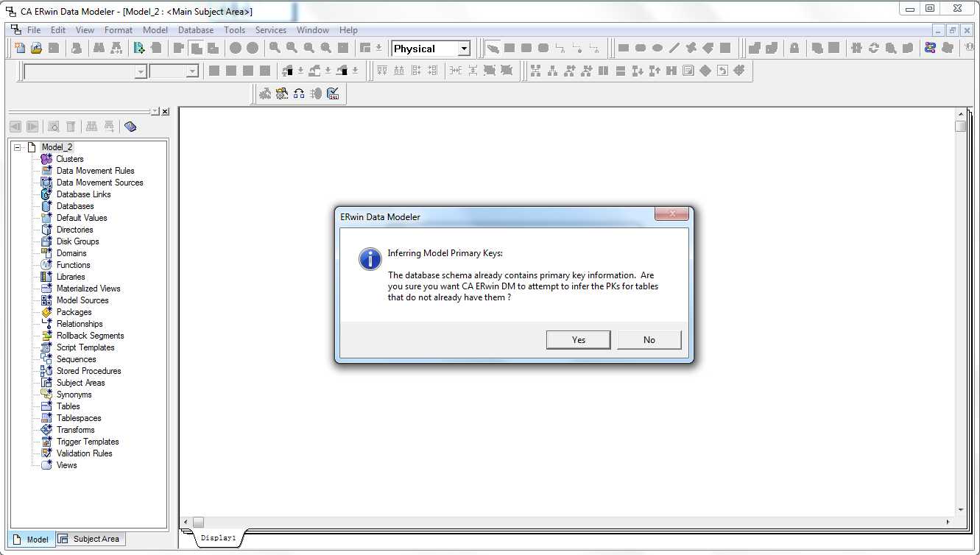980x555 pixels.
Task: Click the colorful blue chain-link icon
Action: click(930, 48)
